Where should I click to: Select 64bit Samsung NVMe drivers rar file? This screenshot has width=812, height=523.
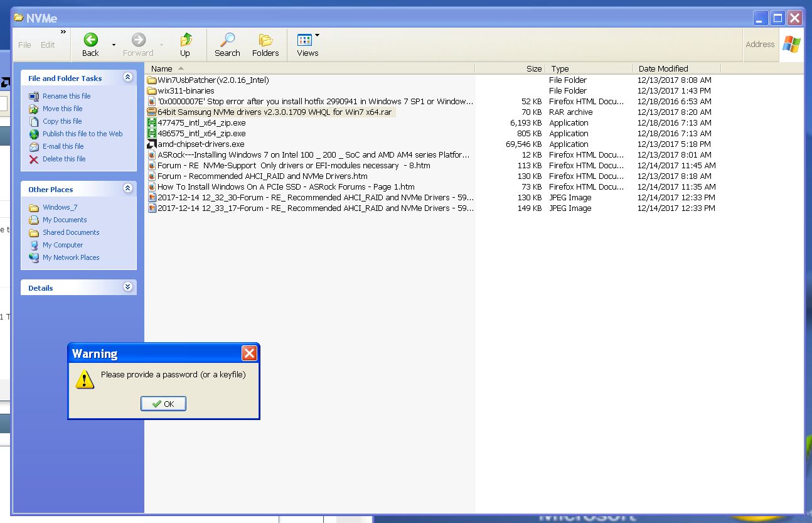[275, 112]
